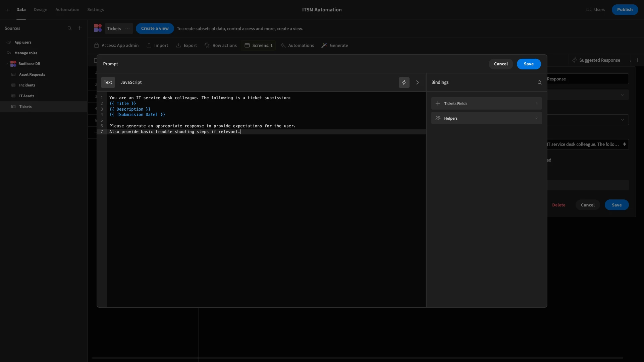The image size is (644, 362).
Task: Select the Tickets table in sidebar
Action: (x=44, y=107)
